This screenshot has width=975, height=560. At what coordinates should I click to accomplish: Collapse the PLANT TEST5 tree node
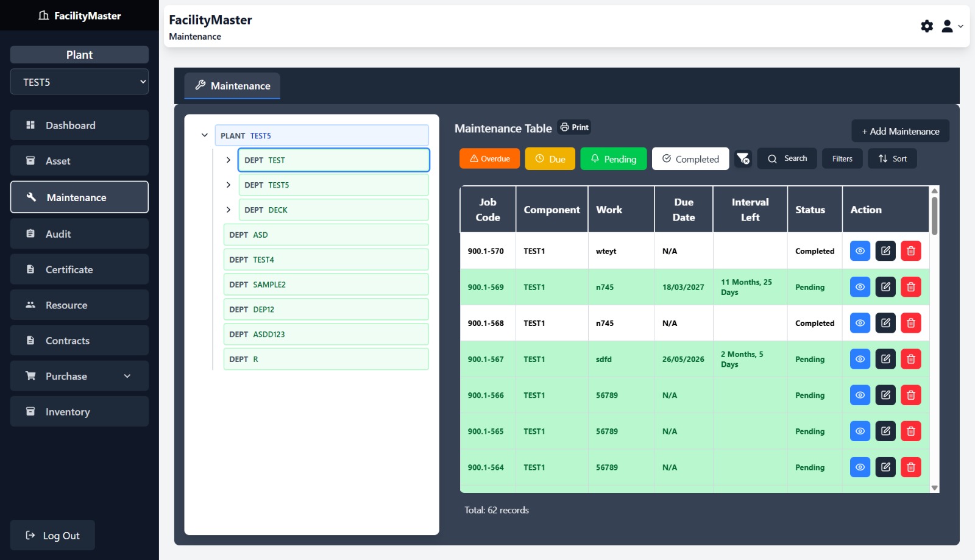(205, 135)
